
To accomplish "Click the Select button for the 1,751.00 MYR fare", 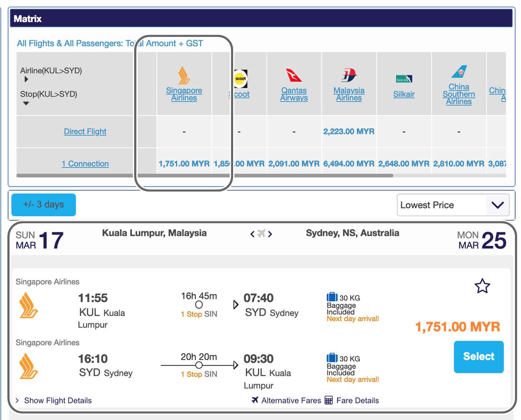I will point(479,357).
